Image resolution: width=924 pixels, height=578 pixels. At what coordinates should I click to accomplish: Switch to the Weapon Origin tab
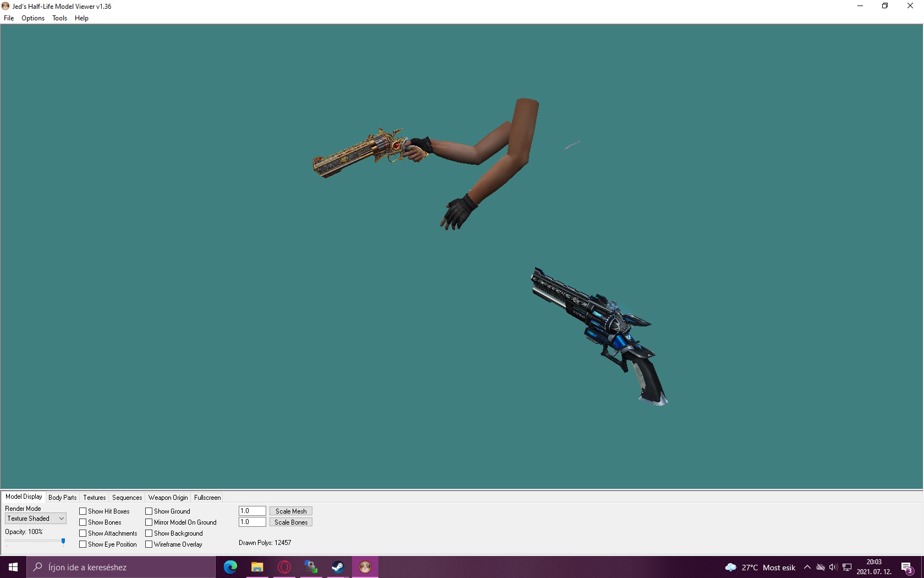click(x=168, y=498)
